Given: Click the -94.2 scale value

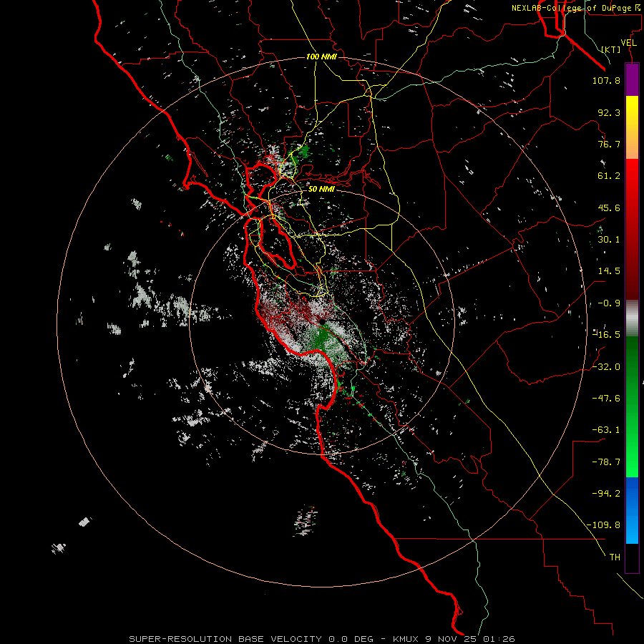Looking at the screenshot, I should pos(606,493).
